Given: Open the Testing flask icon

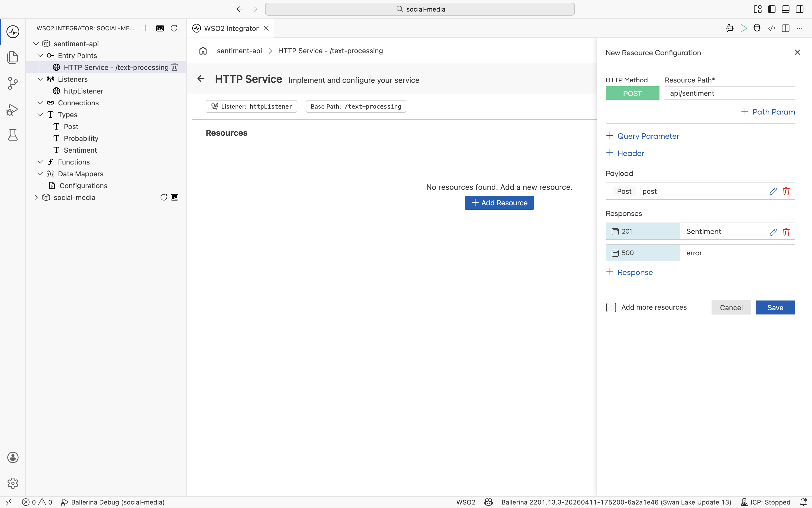Looking at the screenshot, I should (x=13, y=135).
